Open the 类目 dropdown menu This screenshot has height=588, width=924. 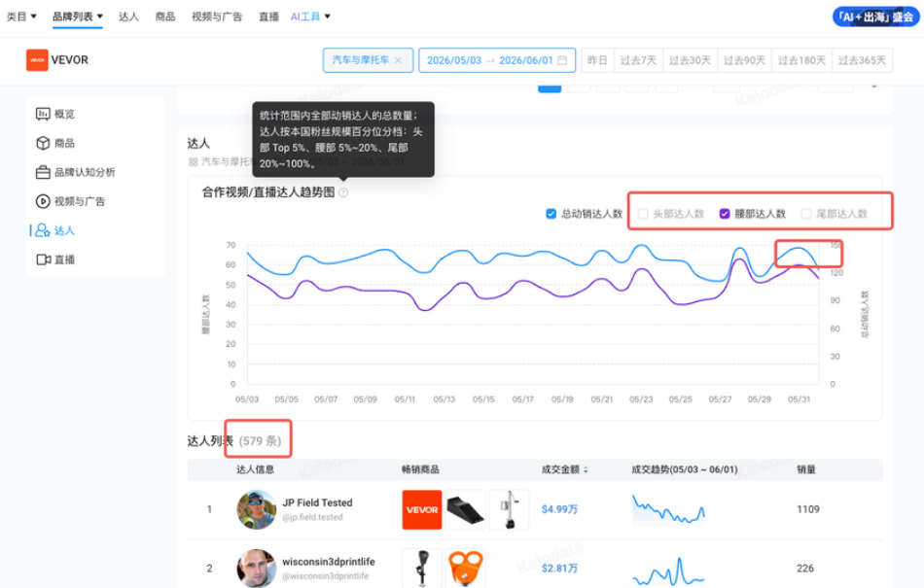(21, 17)
